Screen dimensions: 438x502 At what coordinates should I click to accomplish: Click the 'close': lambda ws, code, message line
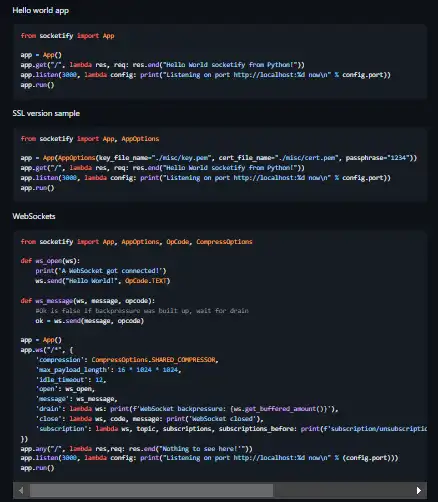(149, 419)
